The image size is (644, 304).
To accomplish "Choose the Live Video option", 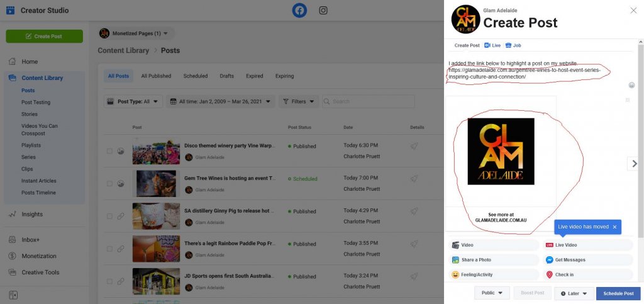I will [588, 245].
